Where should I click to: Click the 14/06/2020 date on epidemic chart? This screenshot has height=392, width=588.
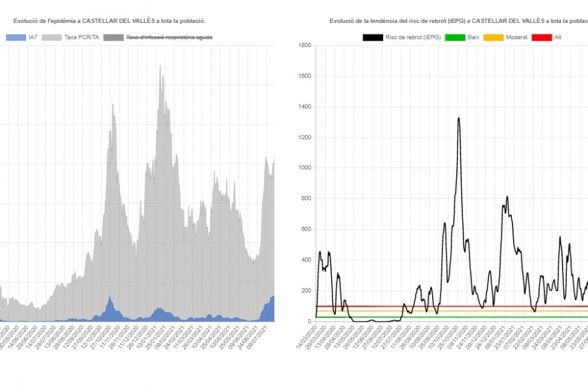17,338
